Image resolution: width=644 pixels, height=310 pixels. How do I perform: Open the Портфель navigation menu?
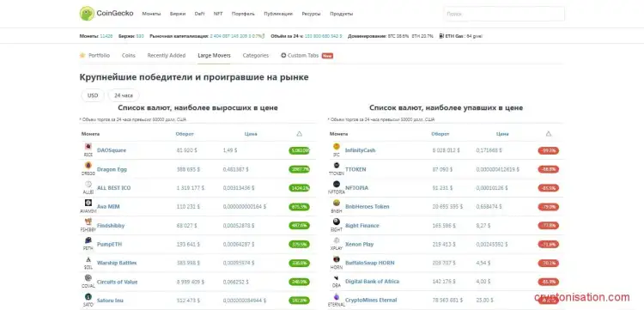[x=244, y=14]
